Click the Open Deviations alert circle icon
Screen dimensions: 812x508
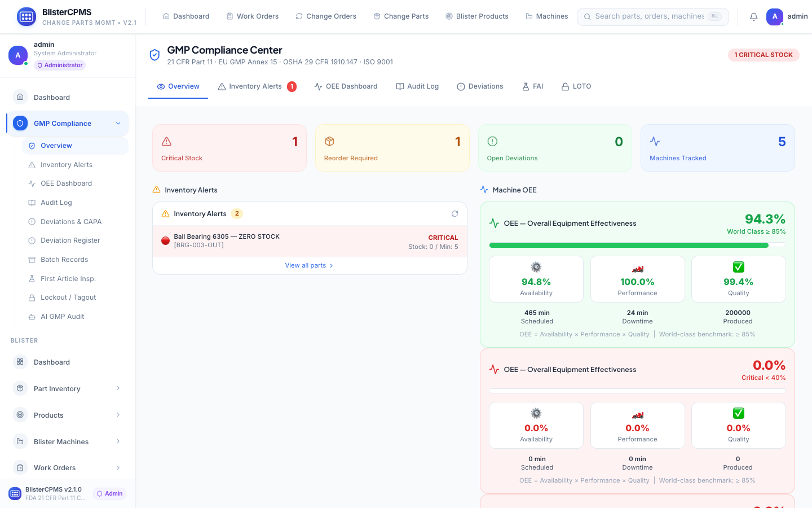click(492, 141)
